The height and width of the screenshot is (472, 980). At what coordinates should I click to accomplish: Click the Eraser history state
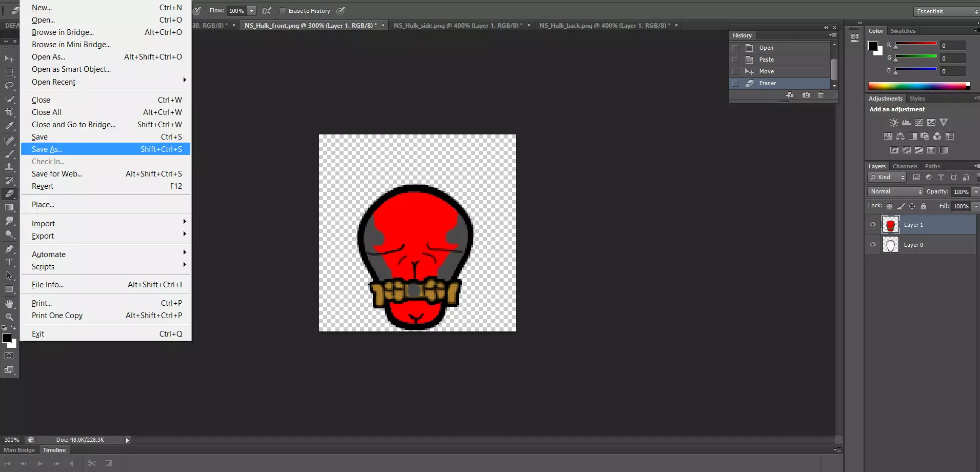[779, 83]
